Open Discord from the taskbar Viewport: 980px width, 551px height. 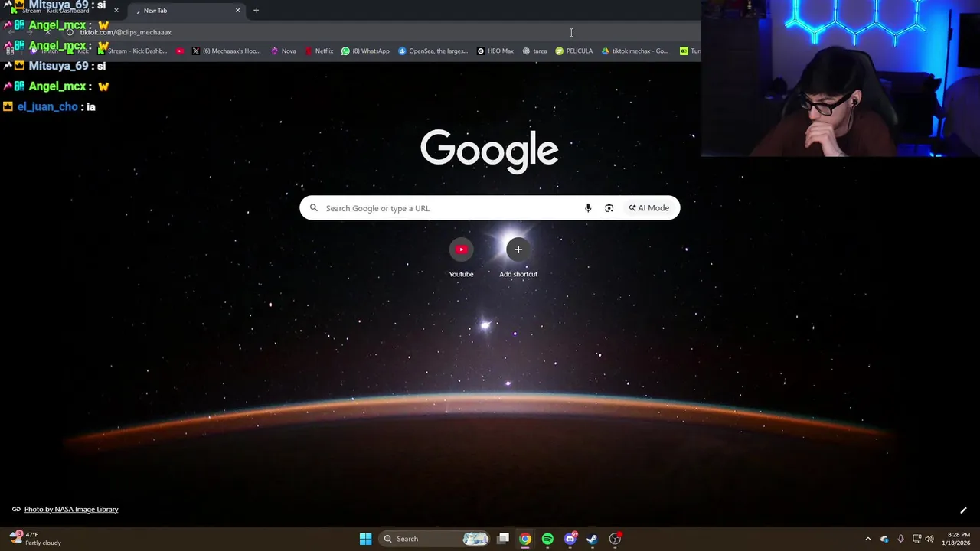point(570,539)
